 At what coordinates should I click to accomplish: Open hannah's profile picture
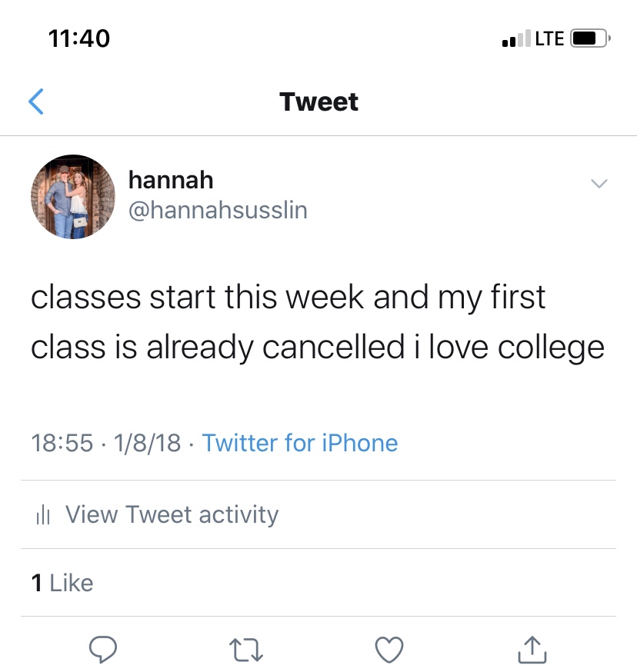(x=73, y=197)
